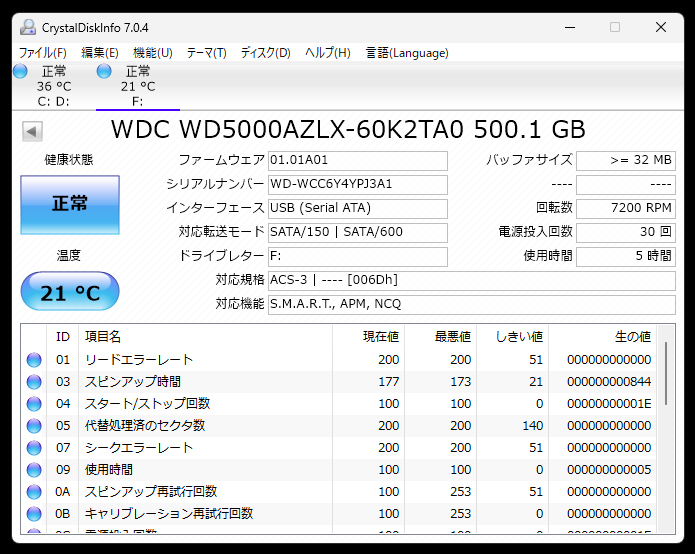Viewport: 695px width, 554px height.
Task: Click the 回転数 field 7200 RPM
Action: pos(626,208)
